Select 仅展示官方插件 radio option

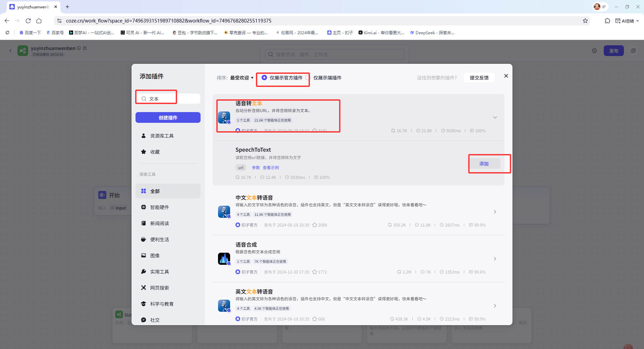click(264, 78)
